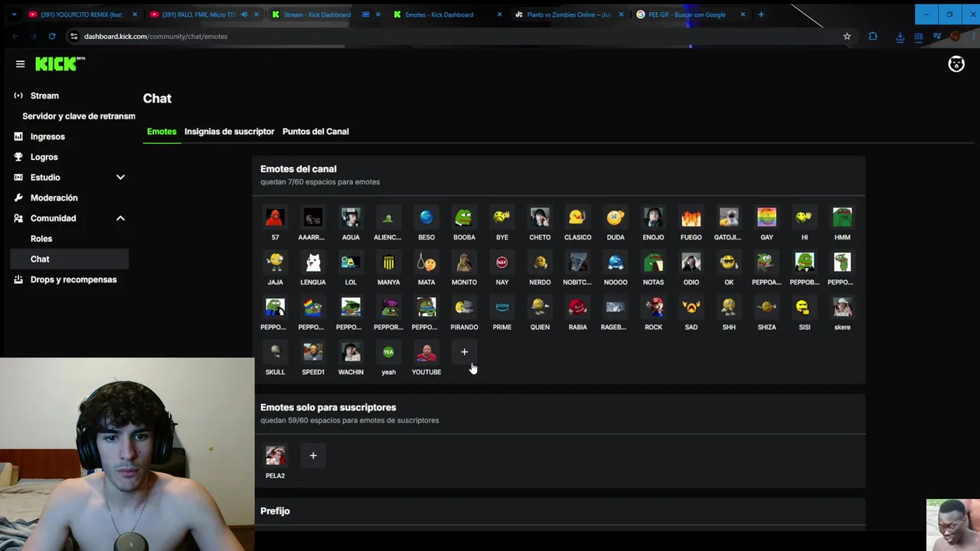Select the FUEGO fire emote
980x551 pixels.
pos(691,218)
